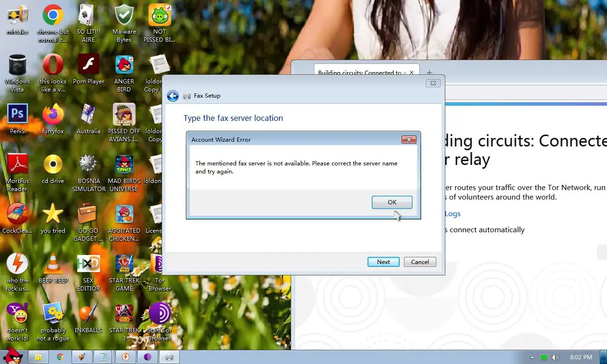The image size is (607, 364).
Task: Open the Logs link in Tor Browser
Action: 452,214
